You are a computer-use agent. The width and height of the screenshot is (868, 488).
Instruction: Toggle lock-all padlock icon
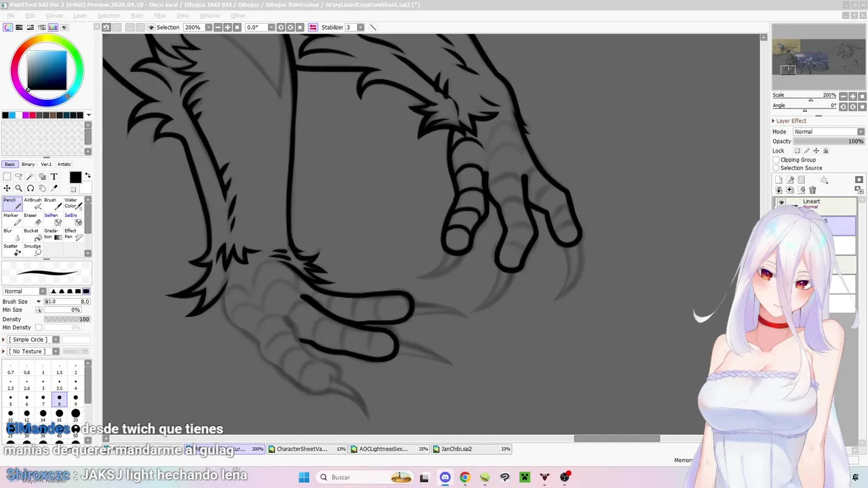coord(825,150)
